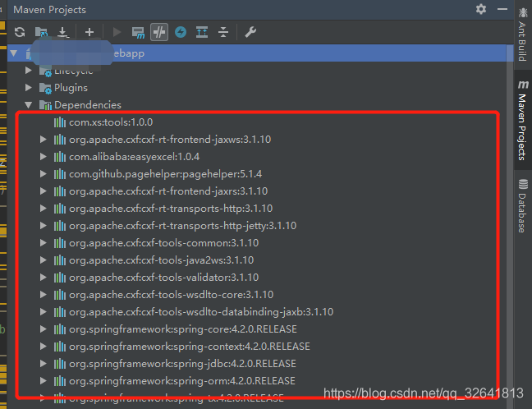
Task: Run Maven build play icon
Action: (x=117, y=32)
